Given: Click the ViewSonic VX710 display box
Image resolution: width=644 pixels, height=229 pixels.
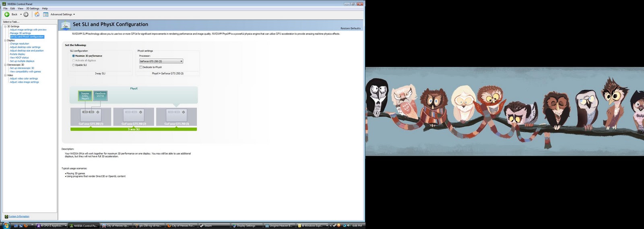Looking at the screenshot, I should pyautogui.click(x=100, y=96).
